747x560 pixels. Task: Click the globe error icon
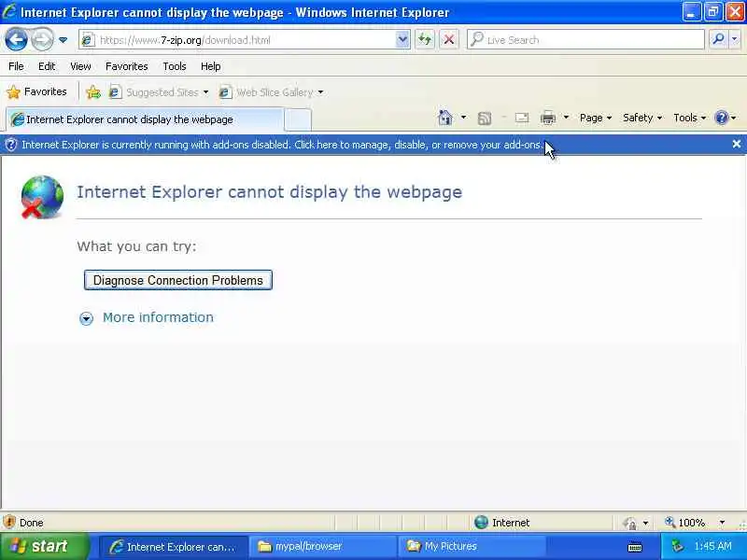(x=41, y=197)
